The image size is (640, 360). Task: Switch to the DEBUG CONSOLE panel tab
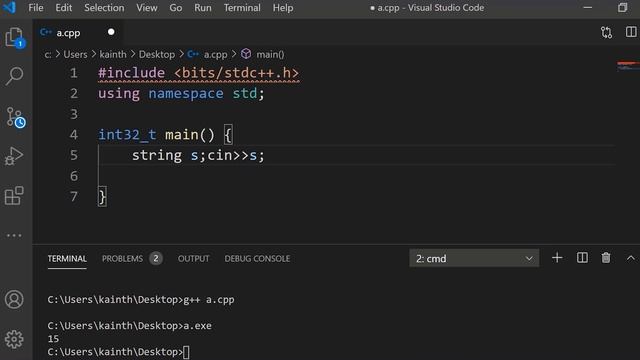(257, 259)
